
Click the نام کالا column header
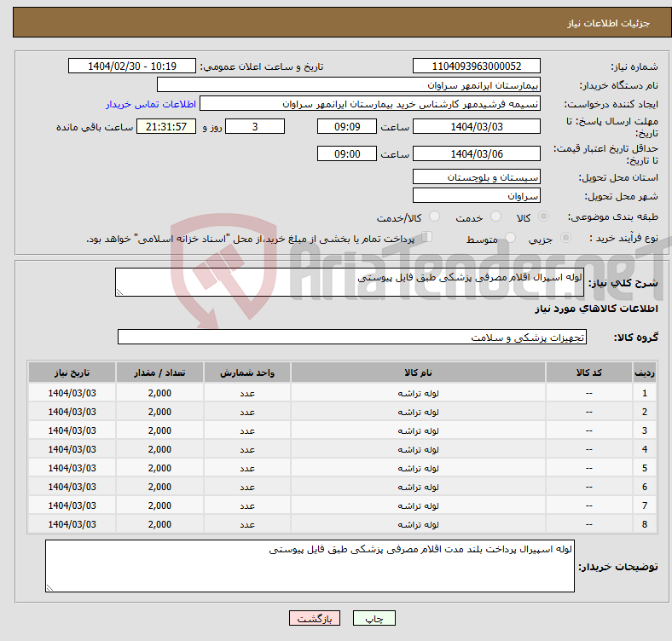tap(418, 372)
